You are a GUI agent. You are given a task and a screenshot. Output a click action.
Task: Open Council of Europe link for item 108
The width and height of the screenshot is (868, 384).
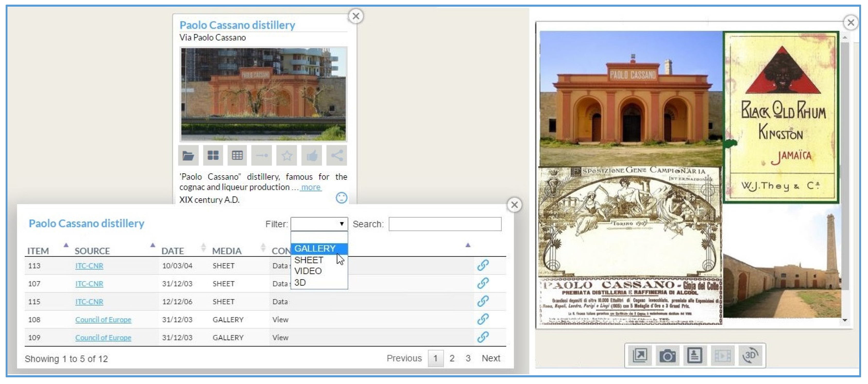tap(103, 320)
